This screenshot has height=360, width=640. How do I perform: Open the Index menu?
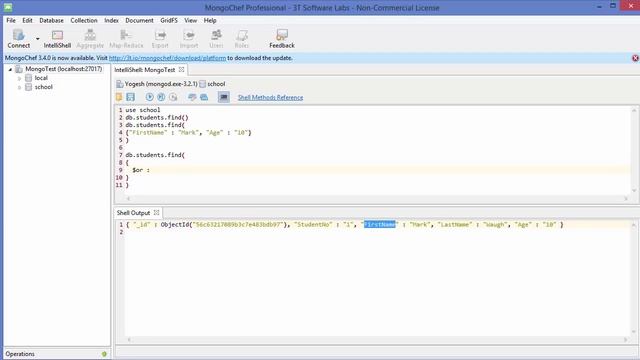(111, 20)
